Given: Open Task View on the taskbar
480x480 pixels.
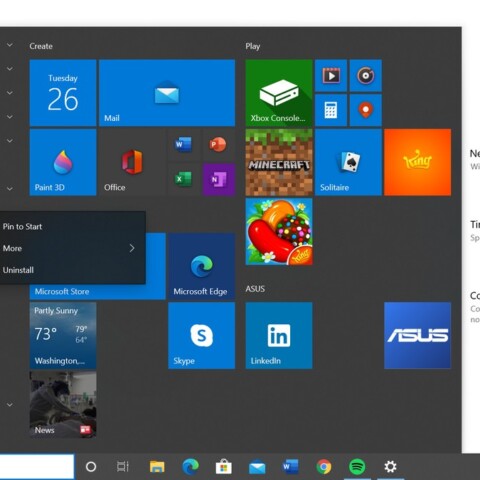Looking at the screenshot, I should click(123, 467).
